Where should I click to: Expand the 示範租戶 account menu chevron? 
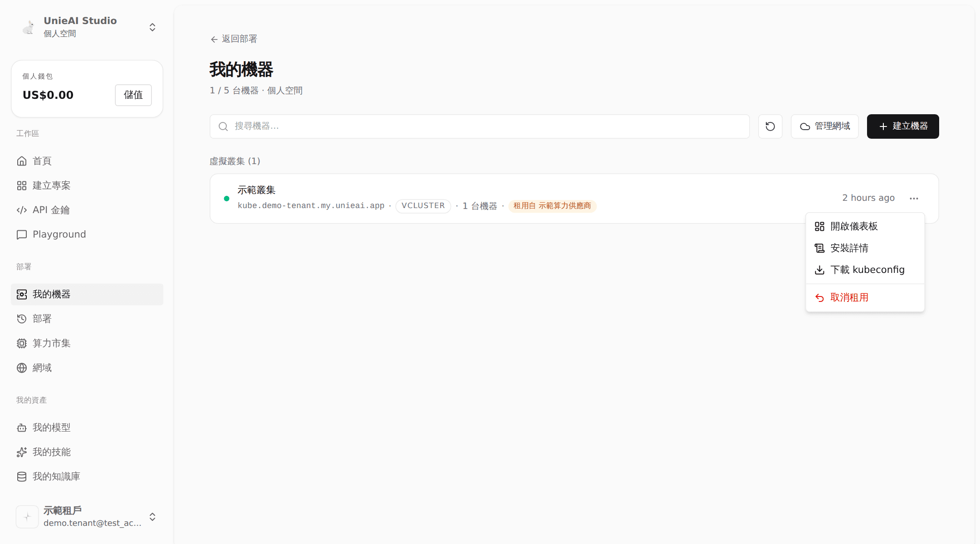coord(152,517)
